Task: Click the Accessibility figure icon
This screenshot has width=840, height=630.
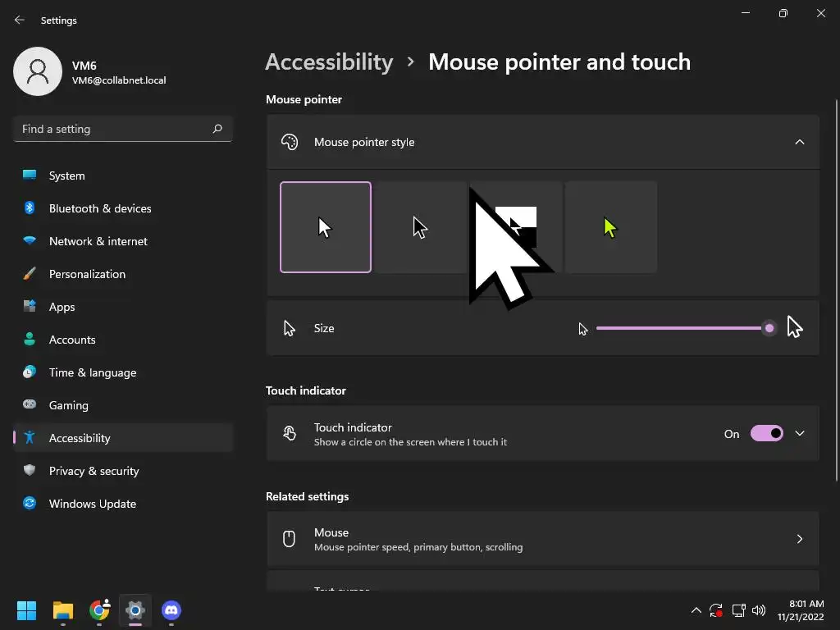Action: click(30, 438)
